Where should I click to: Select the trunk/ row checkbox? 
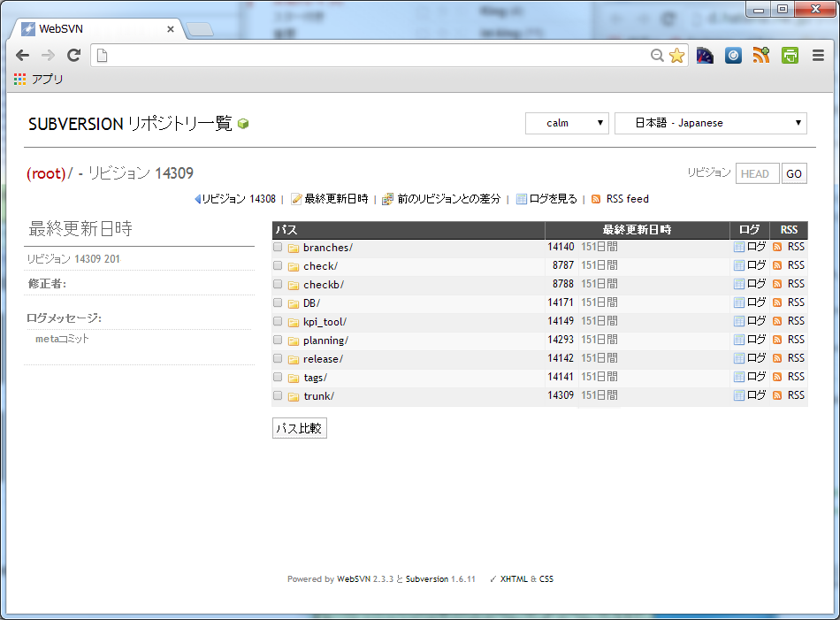click(278, 395)
